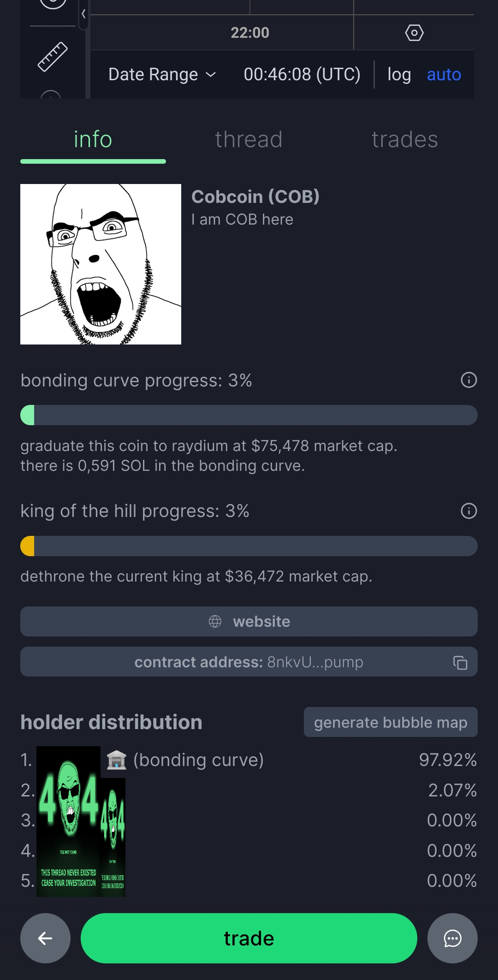Toggle auto scale on the chart
This screenshot has height=980, width=498.
[444, 74]
